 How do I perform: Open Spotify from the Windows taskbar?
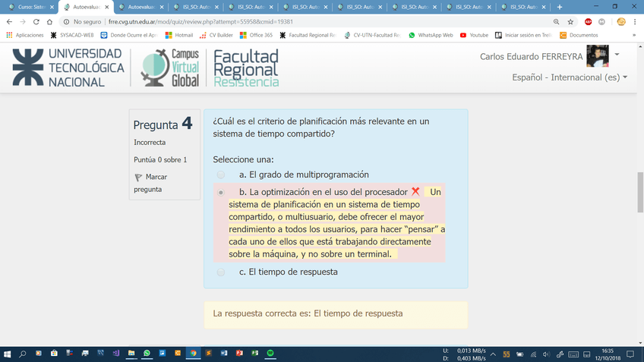point(271,354)
